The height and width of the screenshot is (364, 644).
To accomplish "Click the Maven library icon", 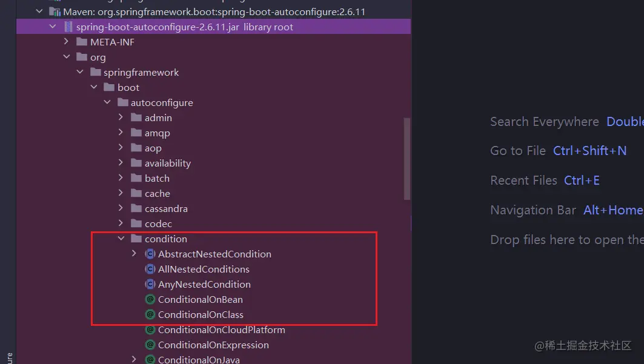I will tap(55, 12).
